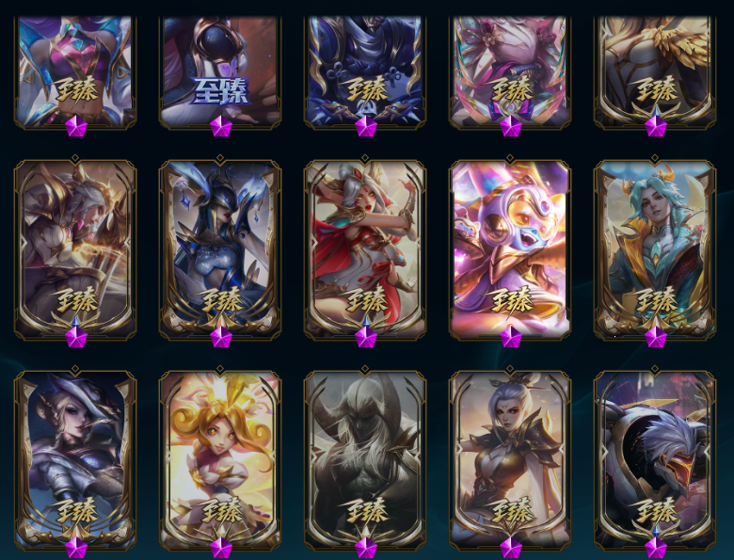This screenshot has width=734, height=560.
Task: Select the silver-haired woman in red dress card
Action: point(365,248)
